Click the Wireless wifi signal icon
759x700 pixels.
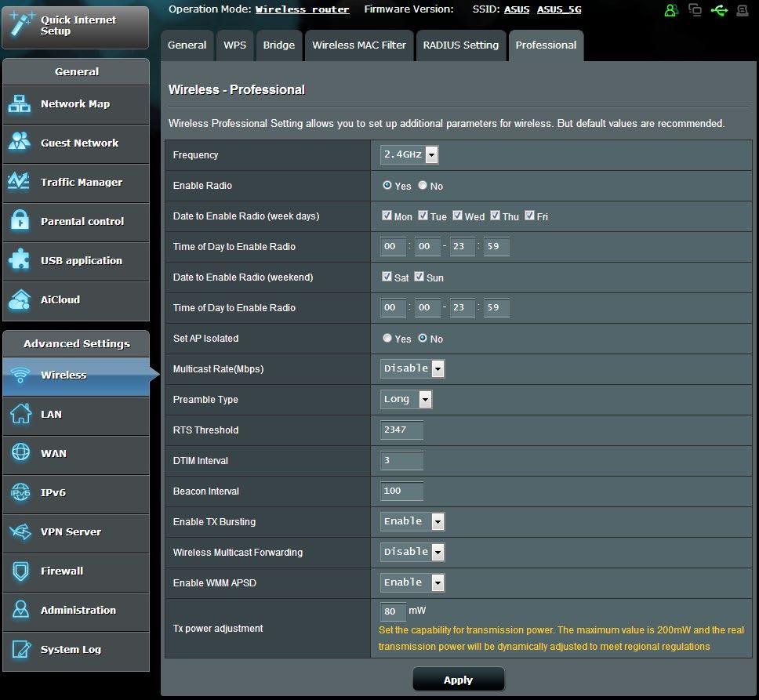(x=20, y=375)
